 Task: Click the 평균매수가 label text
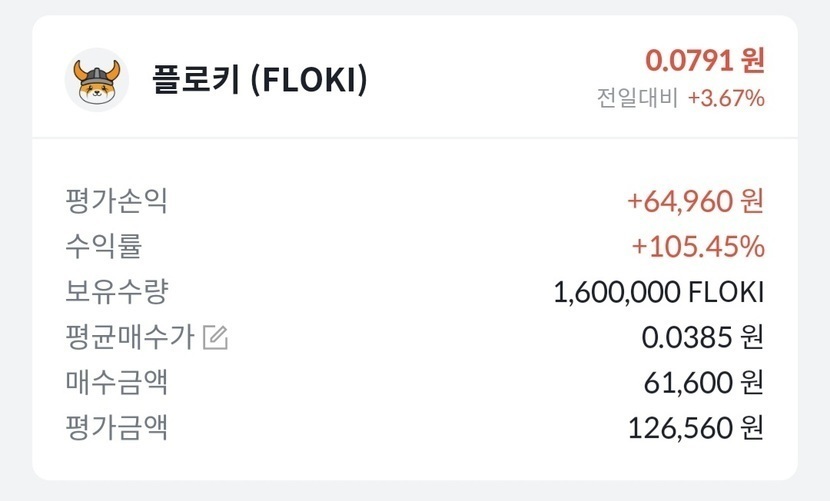tap(129, 338)
